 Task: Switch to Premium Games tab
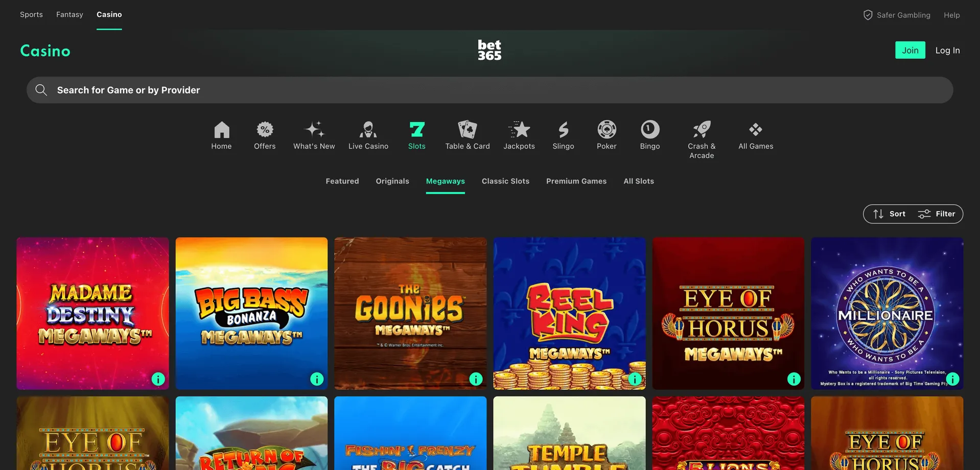pyautogui.click(x=576, y=181)
